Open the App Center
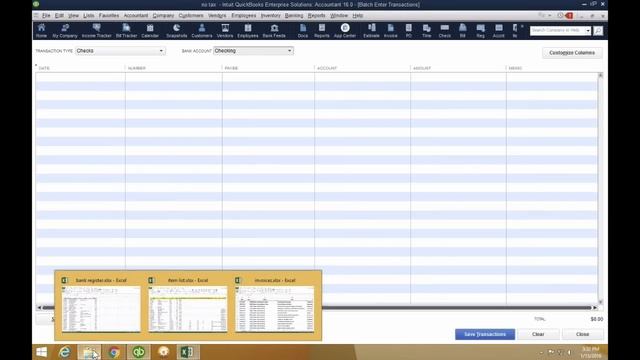Viewport: 640px width, 360px height. (x=345, y=31)
